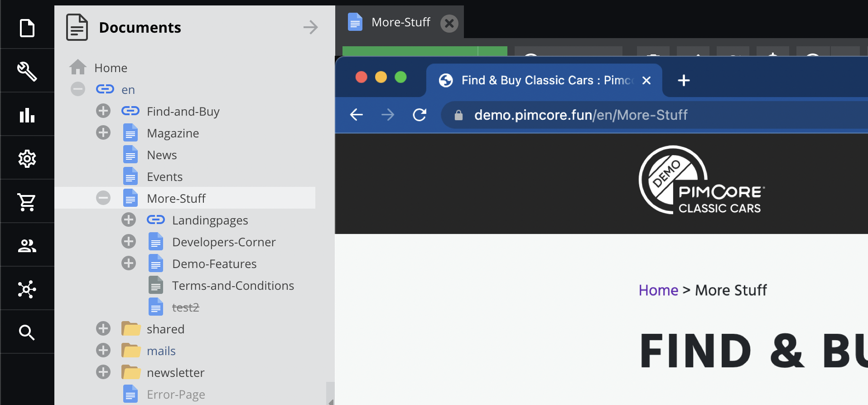This screenshot has width=868, height=405.
Task: Collapse the Documents panel with arrow
Action: [x=310, y=27]
